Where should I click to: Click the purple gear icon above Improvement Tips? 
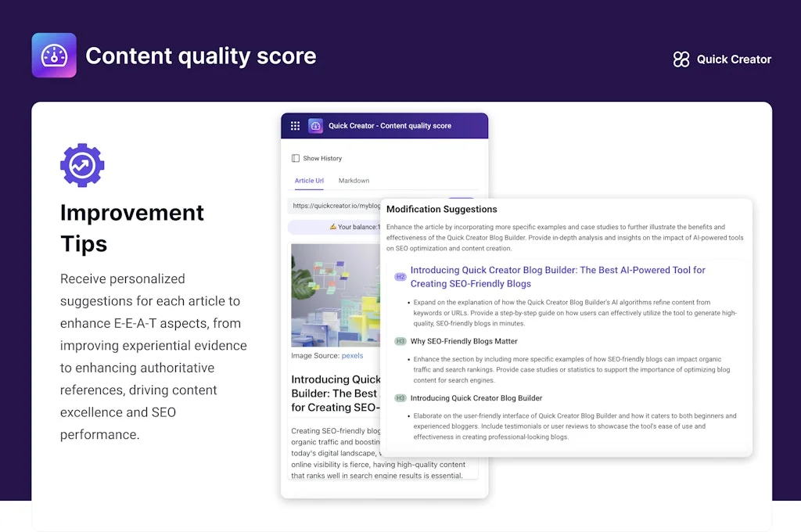82,165
